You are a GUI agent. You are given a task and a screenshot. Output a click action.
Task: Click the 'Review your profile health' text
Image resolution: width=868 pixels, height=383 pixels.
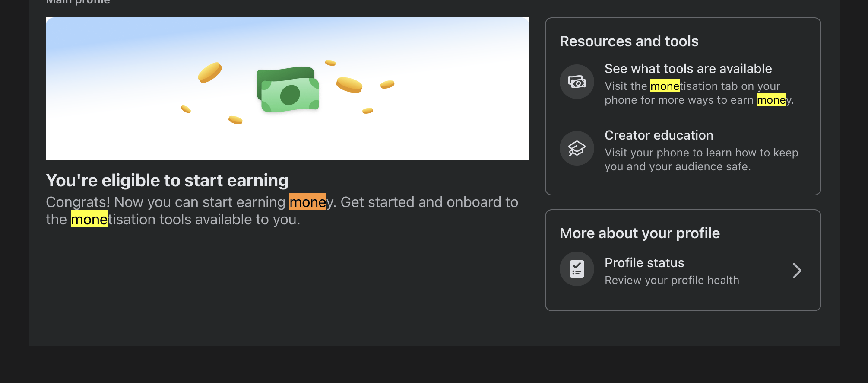[x=672, y=281]
